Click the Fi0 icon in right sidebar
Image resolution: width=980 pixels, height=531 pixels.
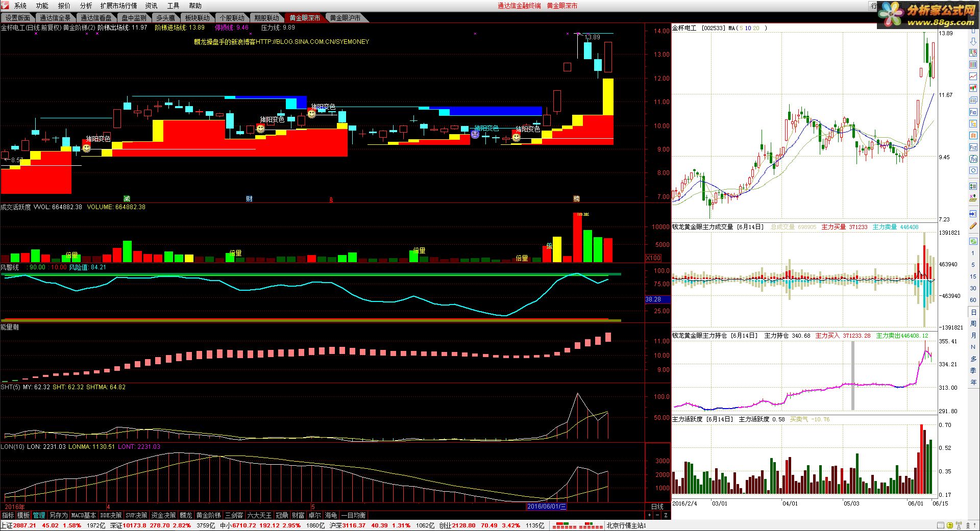point(973,112)
